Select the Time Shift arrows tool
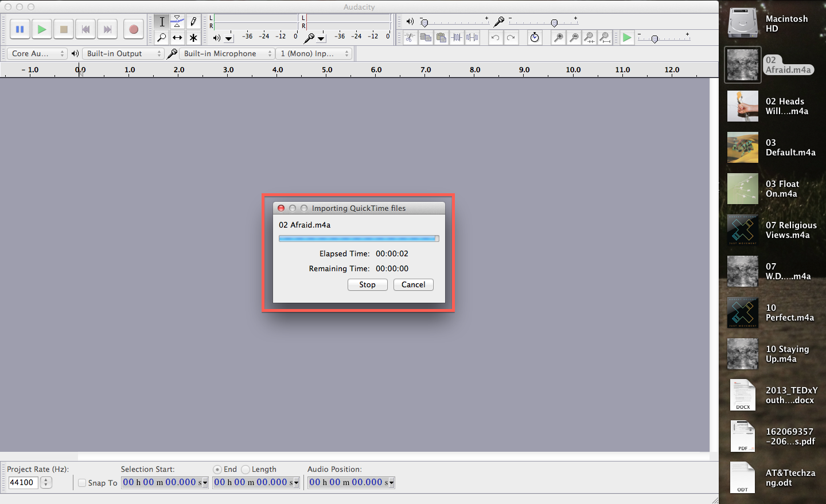The image size is (826, 504). (177, 38)
